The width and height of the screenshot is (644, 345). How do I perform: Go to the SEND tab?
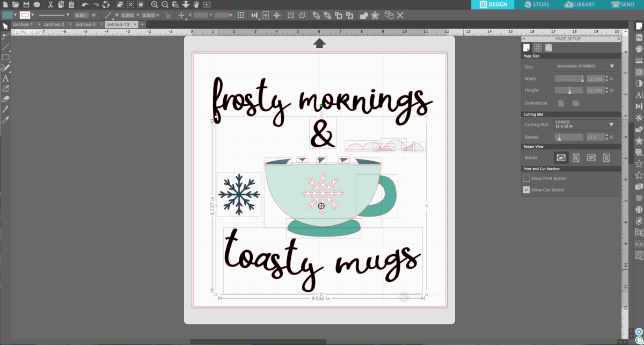point(623,4)
